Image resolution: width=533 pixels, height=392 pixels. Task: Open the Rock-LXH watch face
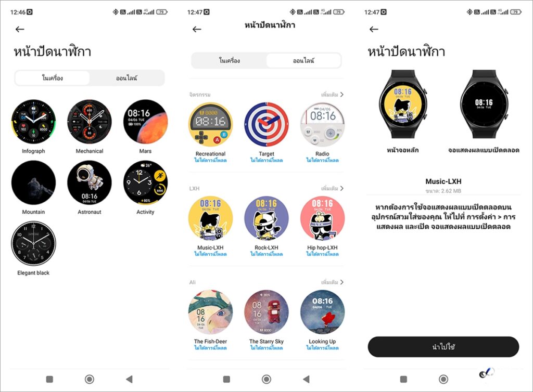pyautogui.click(x=266, y=218)
